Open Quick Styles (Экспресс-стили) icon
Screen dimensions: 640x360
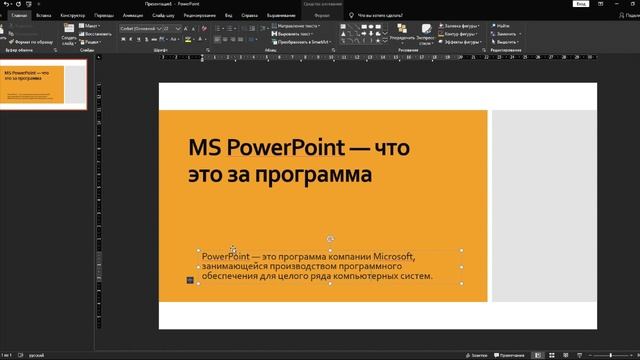click(426, 28)
